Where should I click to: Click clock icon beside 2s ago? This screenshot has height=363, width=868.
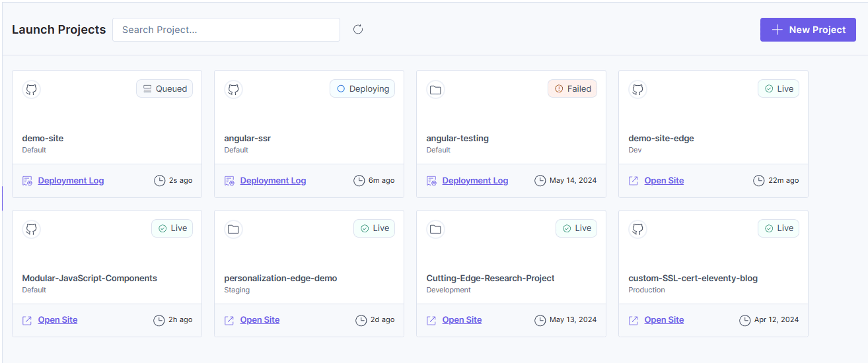pos(160,181)
